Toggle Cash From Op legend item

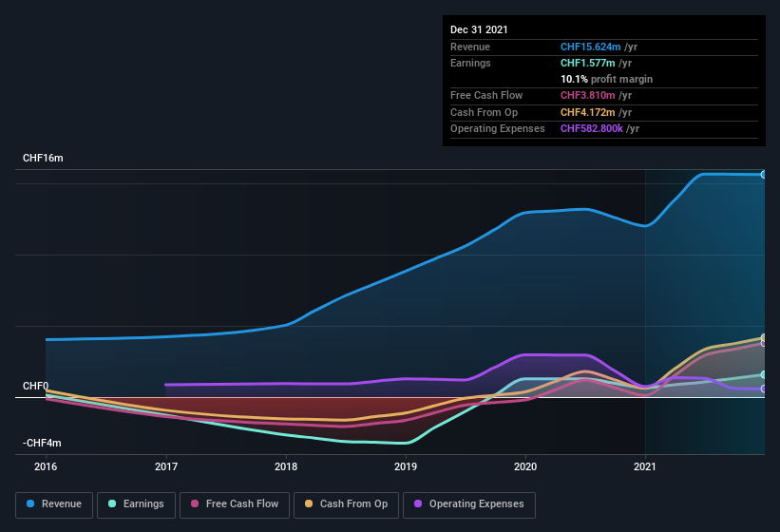tap(346, 504)
